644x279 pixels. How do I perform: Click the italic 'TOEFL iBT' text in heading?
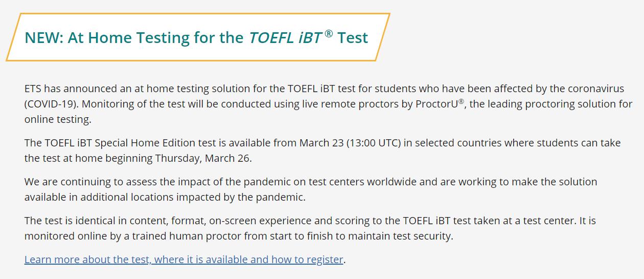tap(285, 38)
